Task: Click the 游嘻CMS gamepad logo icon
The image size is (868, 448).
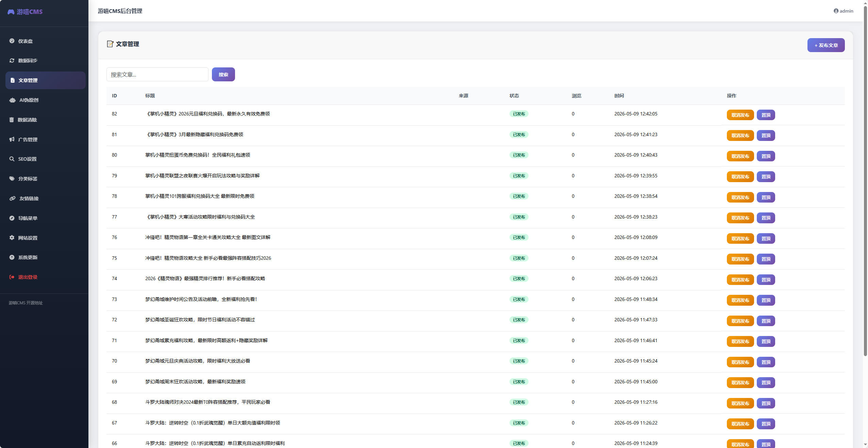Action: [x=11, y=12]
